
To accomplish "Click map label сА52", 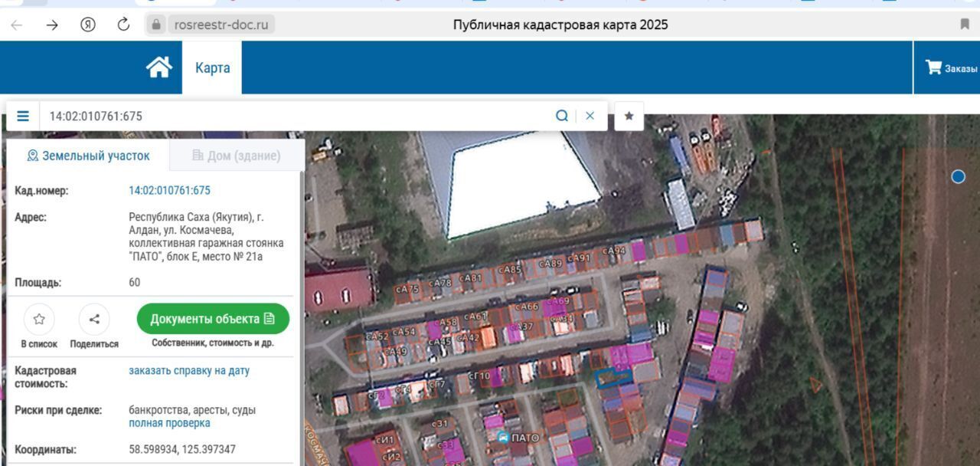I will click(377, 336).
